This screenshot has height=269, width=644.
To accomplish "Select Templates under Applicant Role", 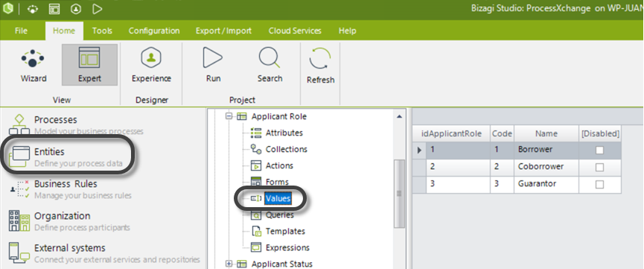I will tap(285, 231).
